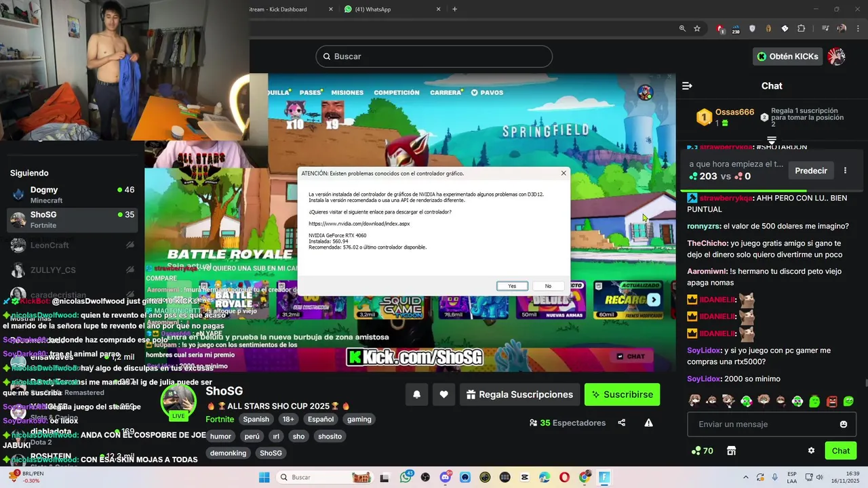Click No in the NVIDIA driver warning dialog
868x488 pixels.
point(548,286)
